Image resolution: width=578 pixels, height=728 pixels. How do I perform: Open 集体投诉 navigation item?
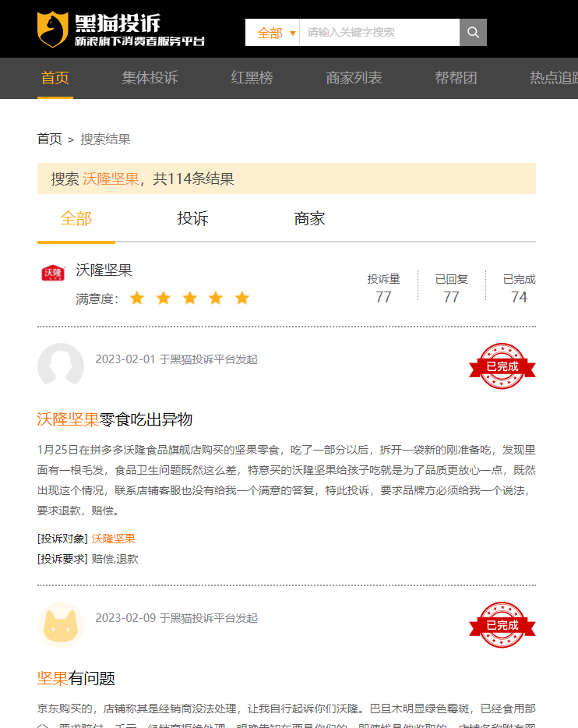[x=150, y=78]
